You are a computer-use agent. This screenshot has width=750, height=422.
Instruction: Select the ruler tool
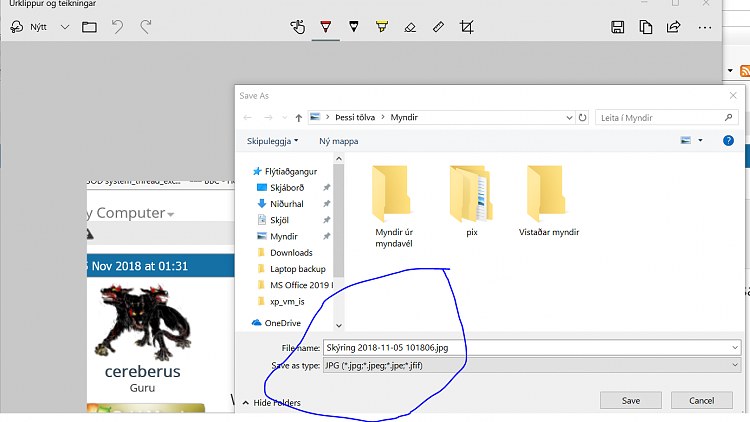click(x=438, y=27)
